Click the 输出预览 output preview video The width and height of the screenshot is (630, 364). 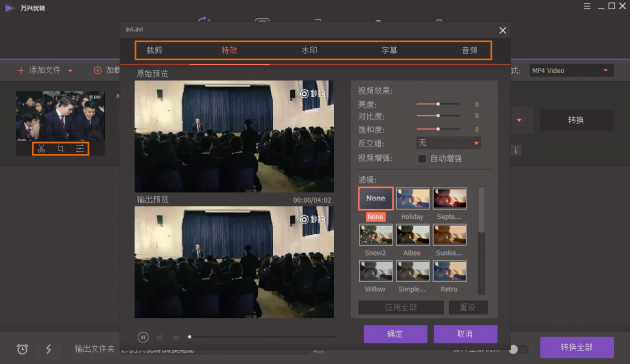[x=234, y=262]
